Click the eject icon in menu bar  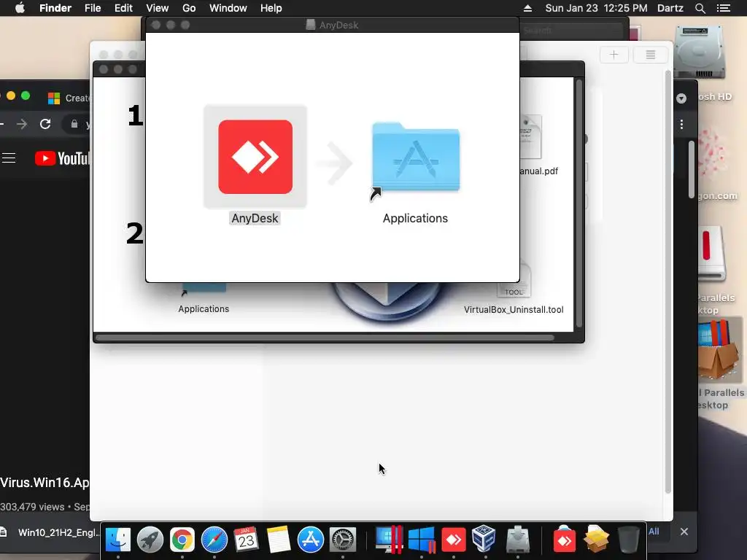click(527, 8)
